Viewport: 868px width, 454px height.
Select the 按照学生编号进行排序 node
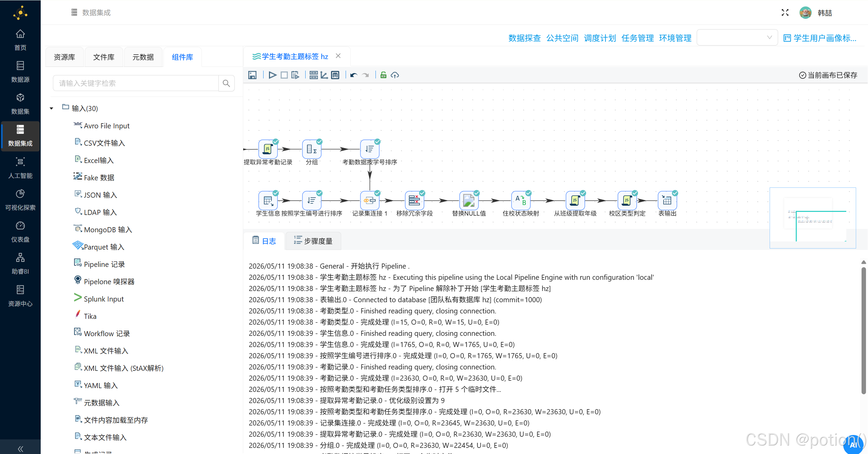312,200
